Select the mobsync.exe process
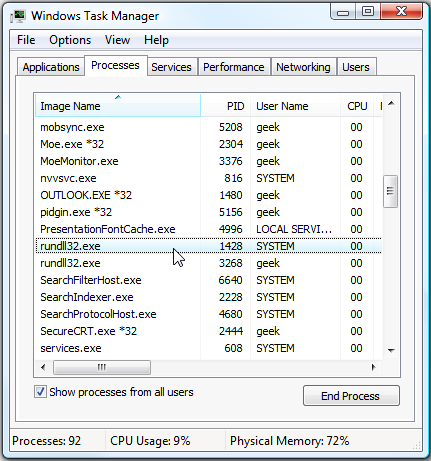This screenshot has width=431, height=461. [208, 127]
